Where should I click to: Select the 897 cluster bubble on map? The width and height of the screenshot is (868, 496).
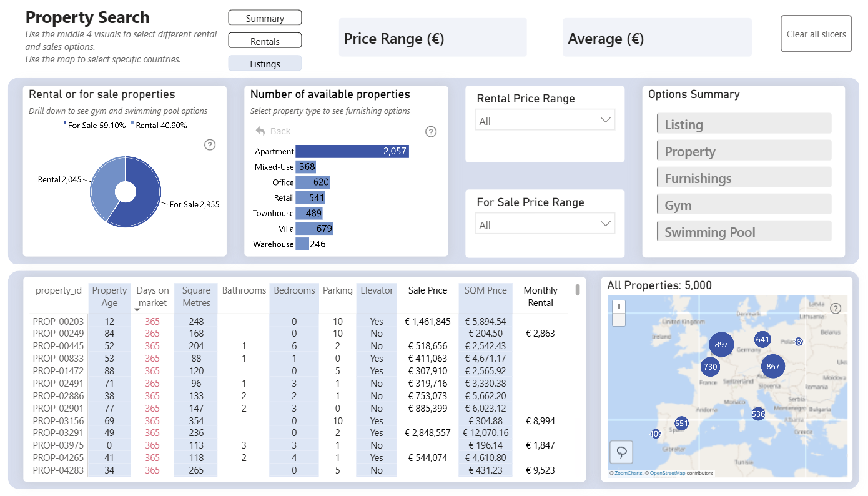pyautogui.click(x=721, y=344)
